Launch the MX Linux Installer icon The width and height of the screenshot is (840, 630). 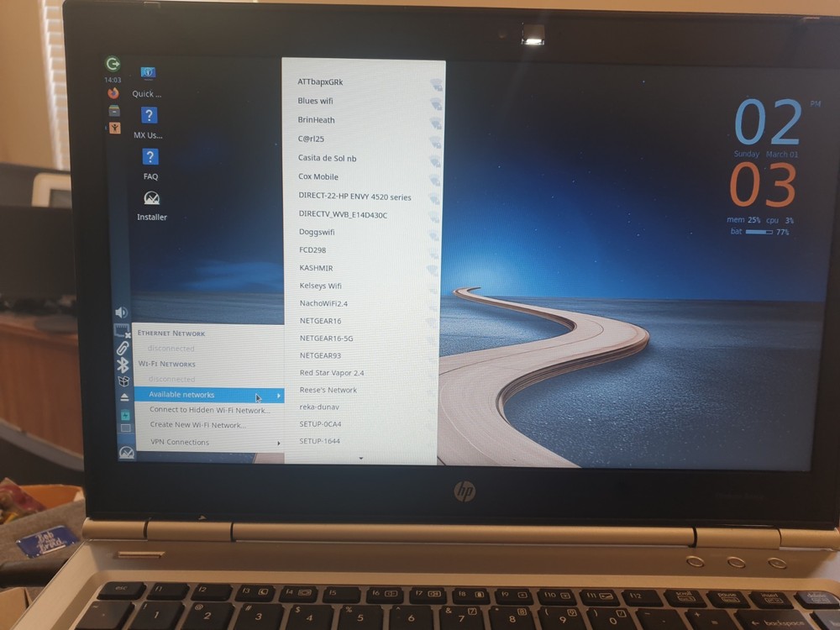pyautogui.click(x=152, y=198)
